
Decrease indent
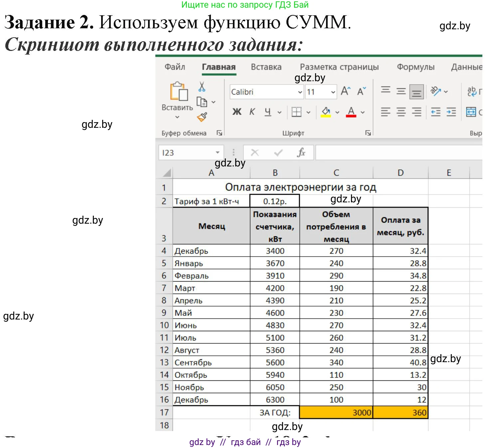coord(436,112)
